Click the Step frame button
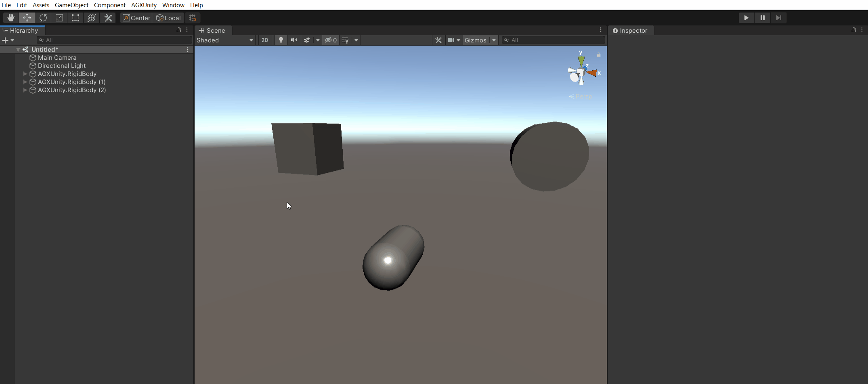 coord(778,18)
